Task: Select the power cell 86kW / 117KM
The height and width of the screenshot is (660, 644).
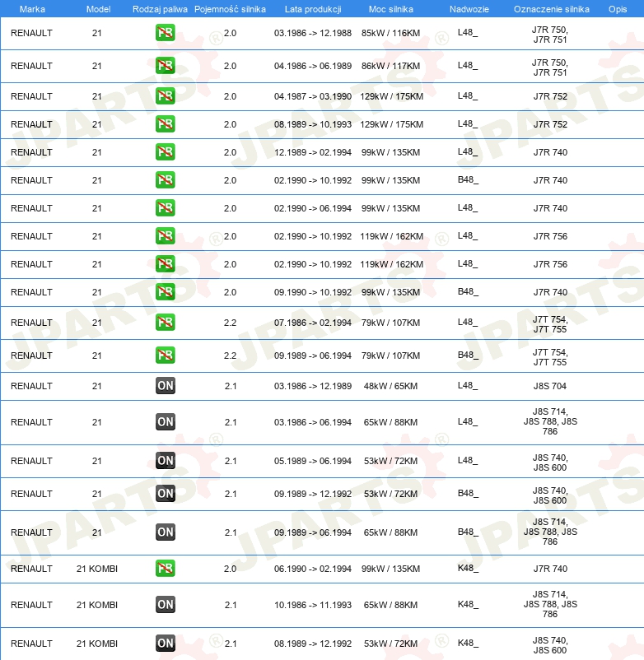Action: pyautogui.click(x=391, y=66)
